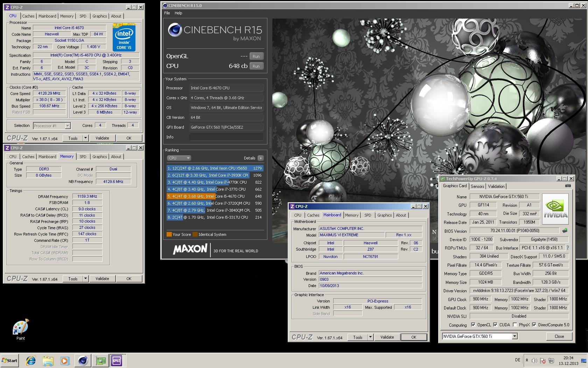This screenshot has height=368, width=588.
Task: Open the Windows Explorer folder taskbar icon
Action: [48, 361]
